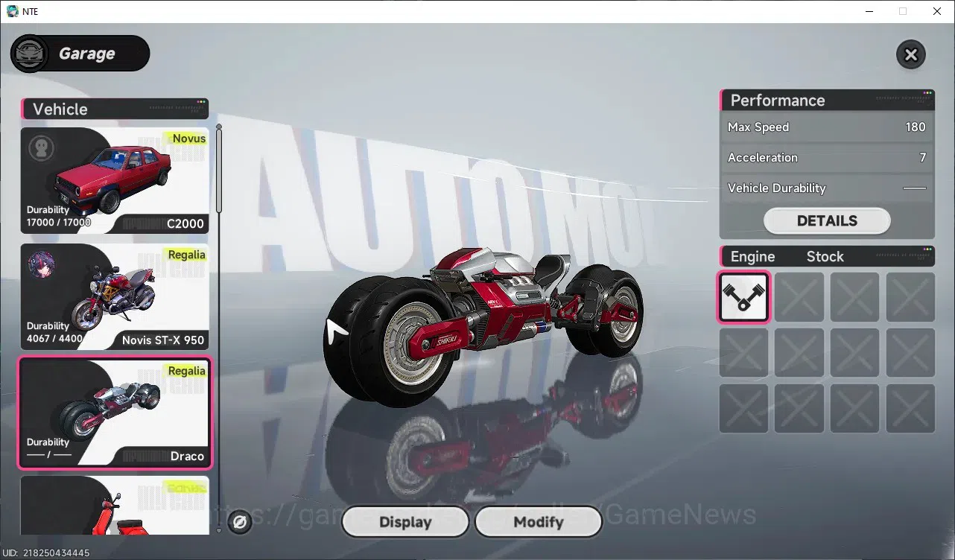Click the skull badge on the C2000 card
Viewport: 955px width, 560px height.
coord(42,148)
